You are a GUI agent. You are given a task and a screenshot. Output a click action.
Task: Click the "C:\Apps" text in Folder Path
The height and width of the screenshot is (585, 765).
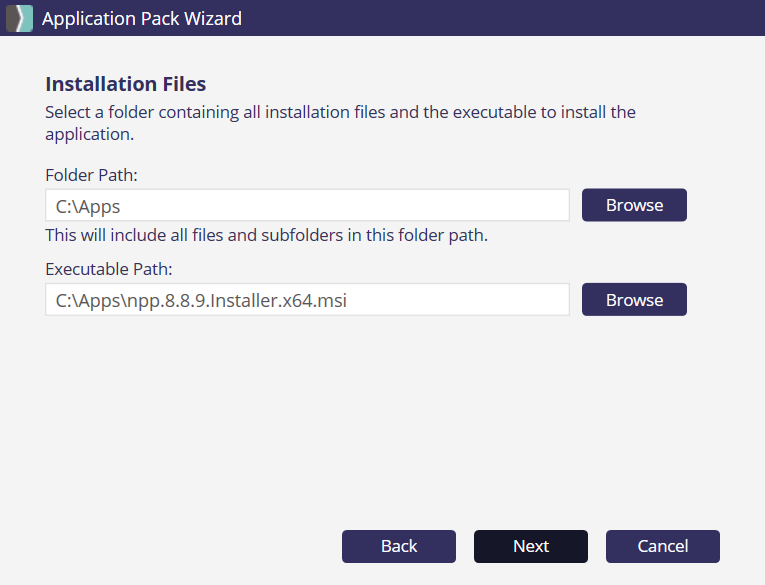coord(88,205)
